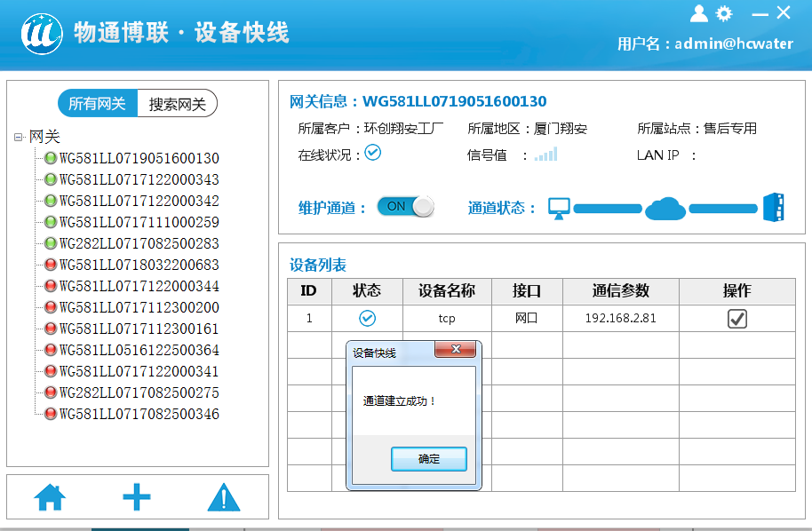Click the device ID cell 1
The image size is (812, 531).
tap(309, 318)
